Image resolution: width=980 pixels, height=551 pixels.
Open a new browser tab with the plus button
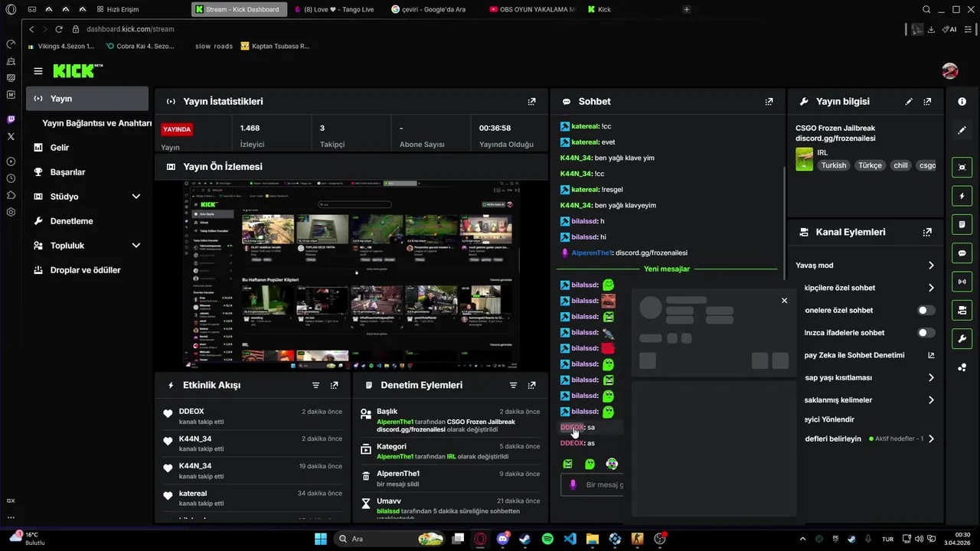pyautogui.click(x=686, y=9)
